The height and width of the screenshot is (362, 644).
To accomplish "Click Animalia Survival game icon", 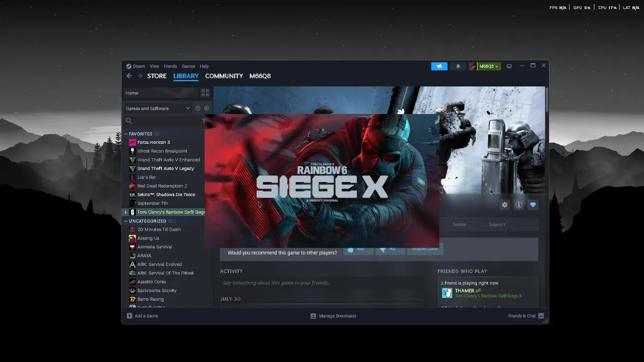I will coord(132,247).
